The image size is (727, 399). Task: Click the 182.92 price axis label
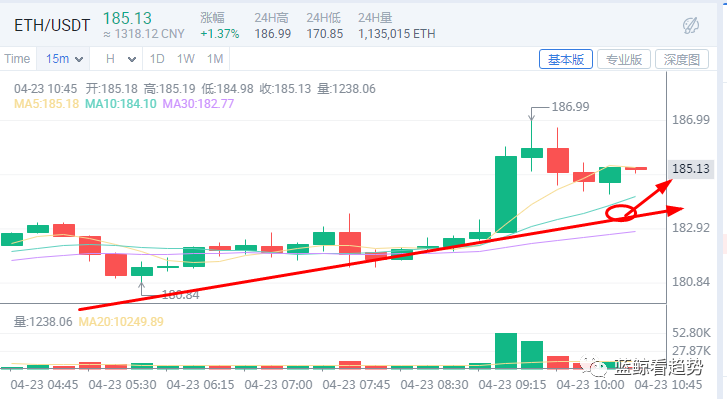(691, 228)
